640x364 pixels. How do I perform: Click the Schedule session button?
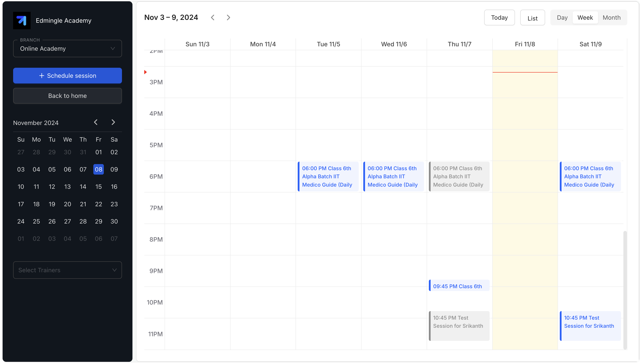click(x=67, y=76)
